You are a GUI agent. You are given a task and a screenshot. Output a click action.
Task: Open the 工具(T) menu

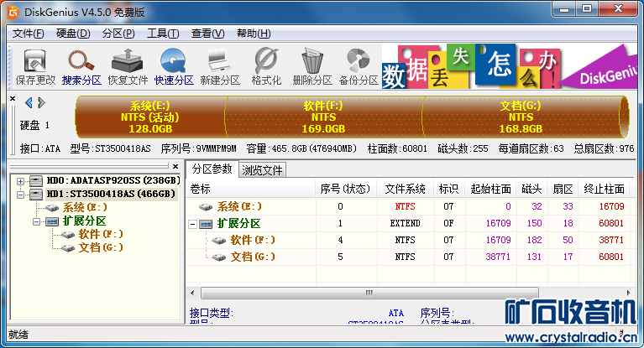(x=163, y=34)
